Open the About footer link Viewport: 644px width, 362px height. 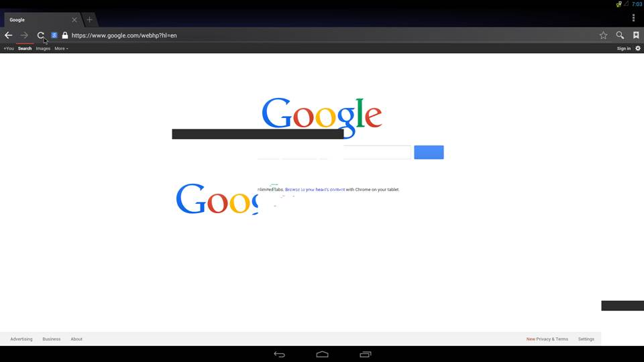(x=76, y=339)
